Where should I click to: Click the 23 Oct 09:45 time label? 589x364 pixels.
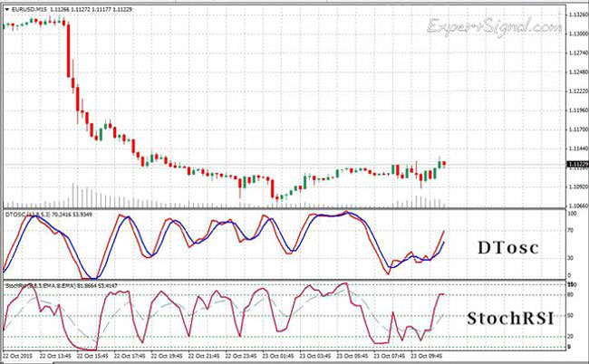(427, 356)
